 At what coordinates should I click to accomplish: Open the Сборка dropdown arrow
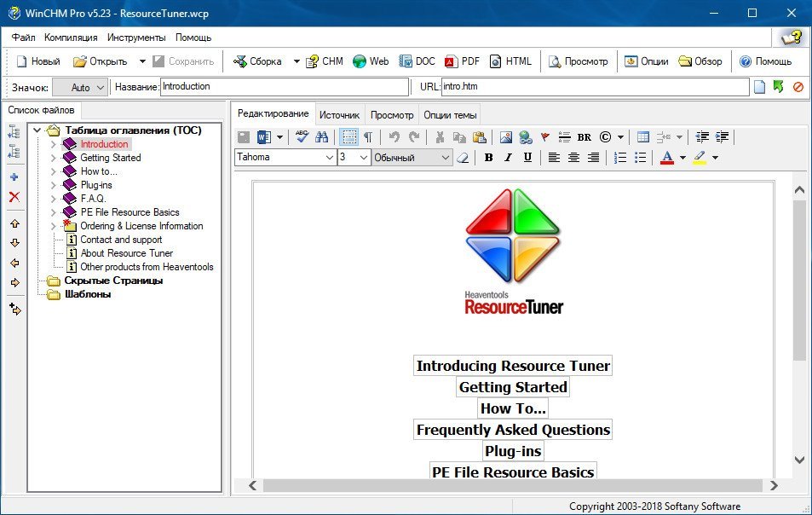point(297,61)
